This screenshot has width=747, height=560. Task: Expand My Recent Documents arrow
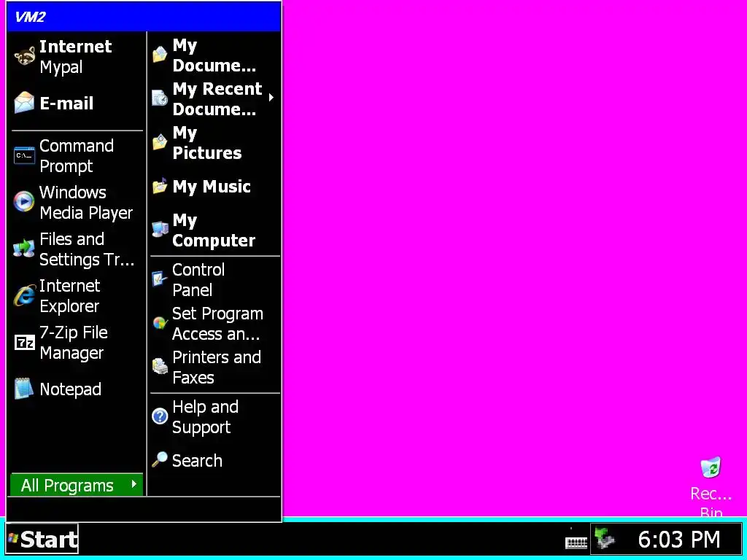pyautogui.click(x=271, y=98)
